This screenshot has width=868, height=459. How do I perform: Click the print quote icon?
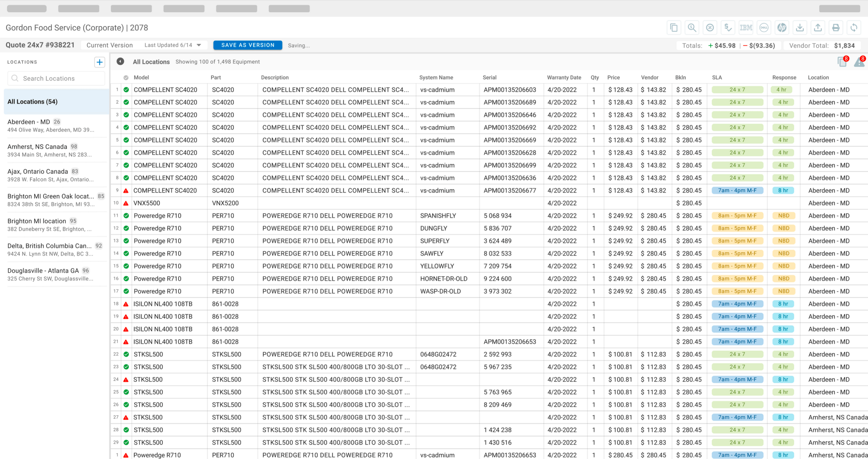(x=836, y=28)
